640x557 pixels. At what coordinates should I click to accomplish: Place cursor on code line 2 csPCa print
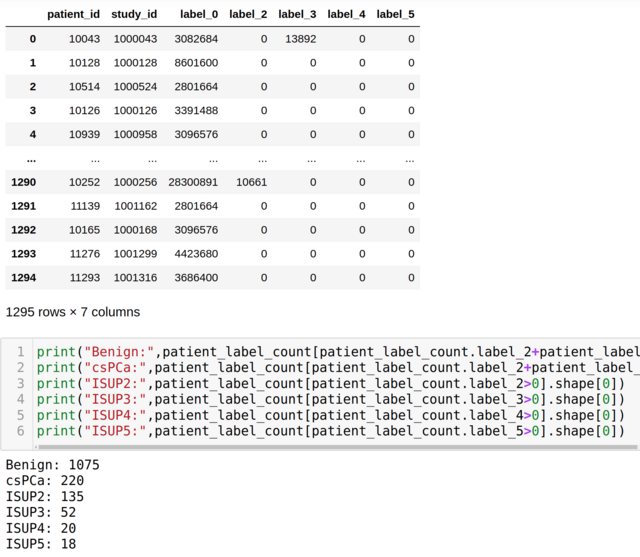pyautogui.click(x=338, y=368)
